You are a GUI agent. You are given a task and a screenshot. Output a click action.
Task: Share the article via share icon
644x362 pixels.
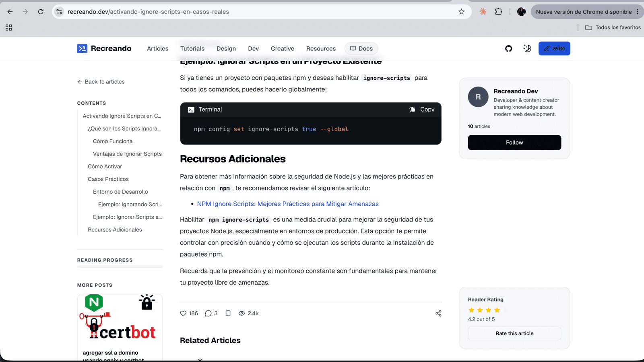point(438,313)
